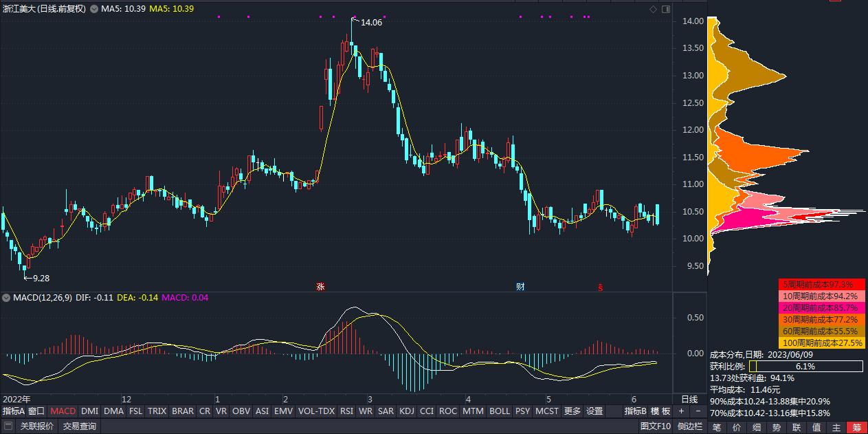This screenshot has height=434, width=868.
Task: Click the red 5周期前成本 legend swatch
Action: click(821, 284)
